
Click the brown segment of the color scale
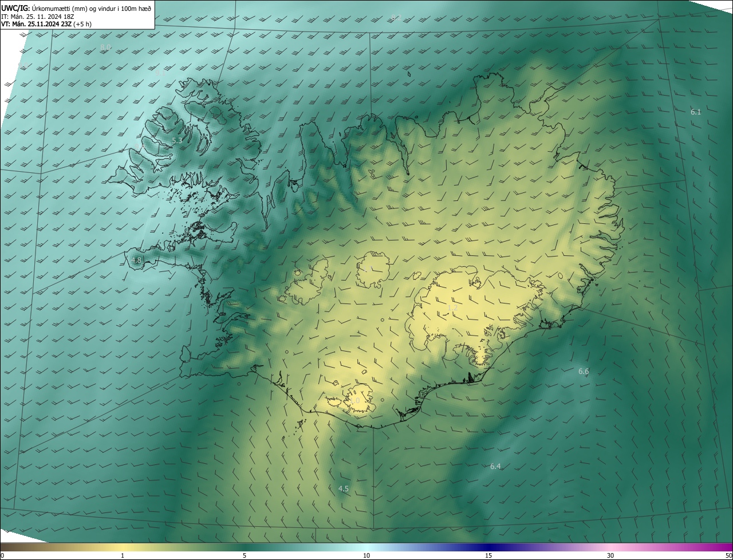[x=23, y=547]
